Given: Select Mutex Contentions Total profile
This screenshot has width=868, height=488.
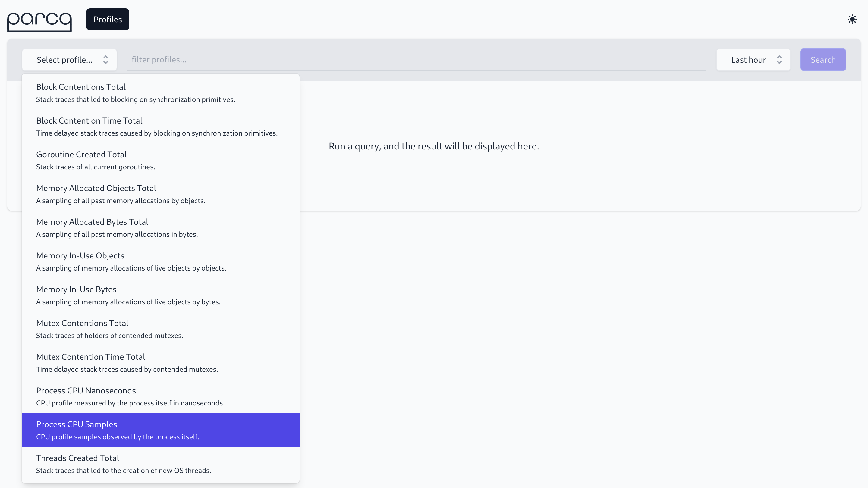Looking at the screenshot, I should point(160,329).
